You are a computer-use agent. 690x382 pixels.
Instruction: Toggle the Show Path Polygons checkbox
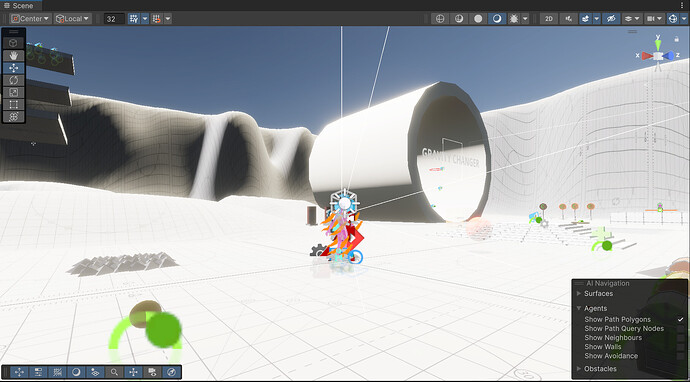click(x=681, y=320)
